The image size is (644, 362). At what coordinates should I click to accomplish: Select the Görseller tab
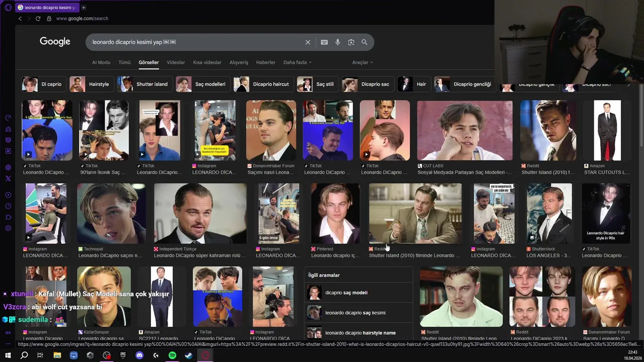(148, 62)
